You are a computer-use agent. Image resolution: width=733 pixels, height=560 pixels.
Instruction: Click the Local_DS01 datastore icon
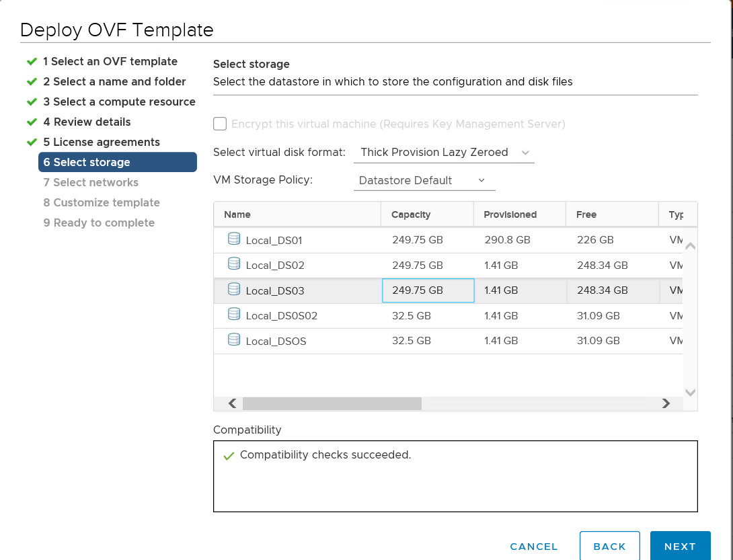234,239
